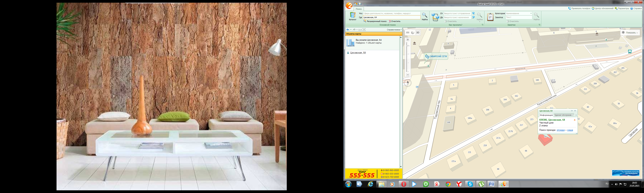Expand the Показать layers dropdown on map

(630, 33)
